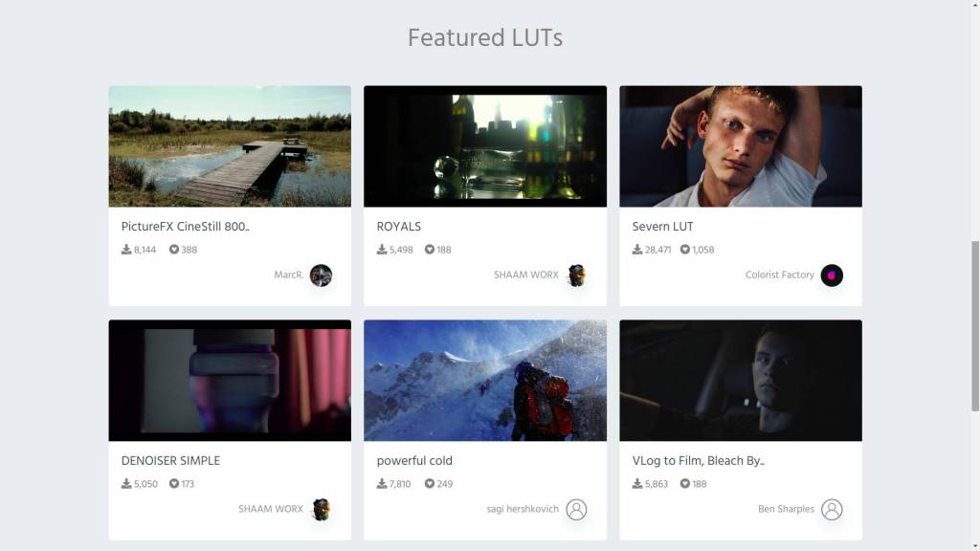980x551 pixels.
Task: Click heart icon on powerful cold card
Action: (x=430, y=483)
